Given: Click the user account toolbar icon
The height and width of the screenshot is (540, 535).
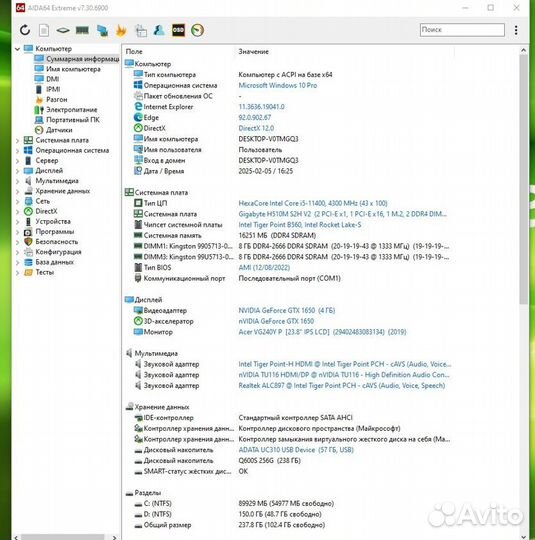Looking at the screenshot, I should pyautogui.click(x=159, y=30).
